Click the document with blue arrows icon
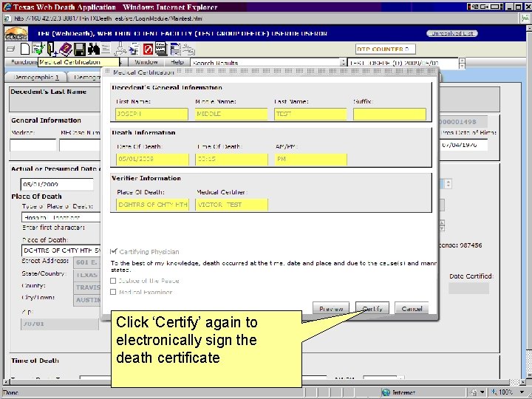The image size is (532, 399). [x=134, y=50]
